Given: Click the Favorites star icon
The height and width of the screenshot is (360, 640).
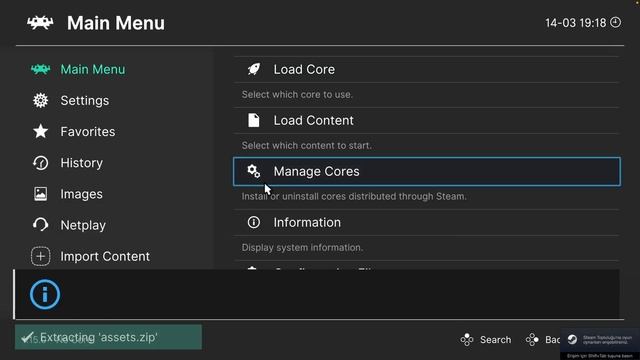Looking at the screenshot, I should tap(40, 131).
